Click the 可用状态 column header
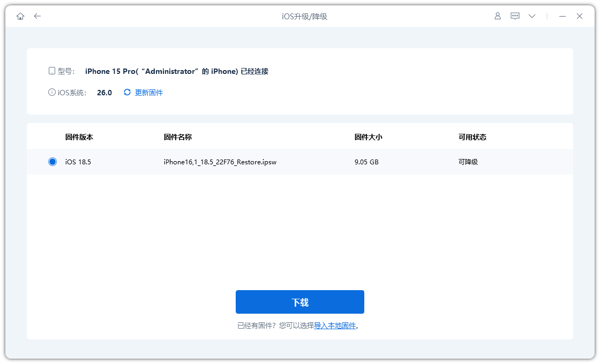The width and height of the screenshot is (600, 364). tap(472, 137)
